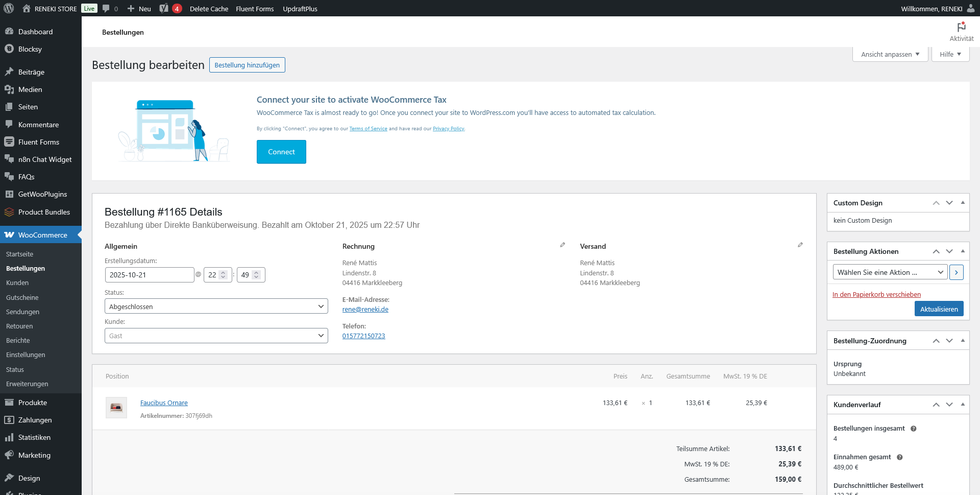Toggle the Bestellung Aktionen panel

pos(963,251)
